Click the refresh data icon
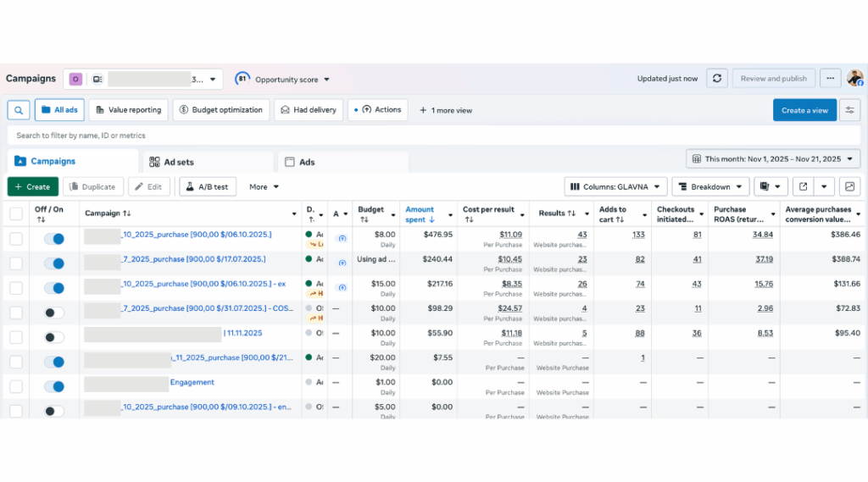This screenshot has width=868, height=482. pyautogui.click(x=717, y=79)
